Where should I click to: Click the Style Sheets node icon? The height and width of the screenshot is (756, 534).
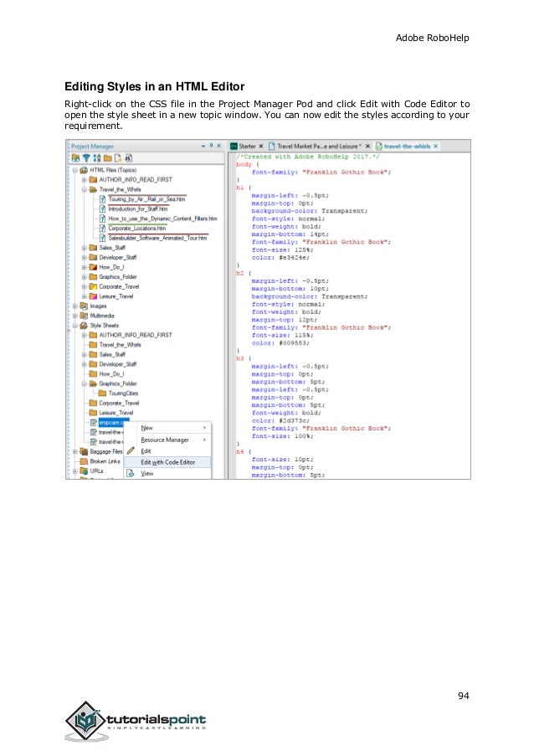tap(84, 326)
